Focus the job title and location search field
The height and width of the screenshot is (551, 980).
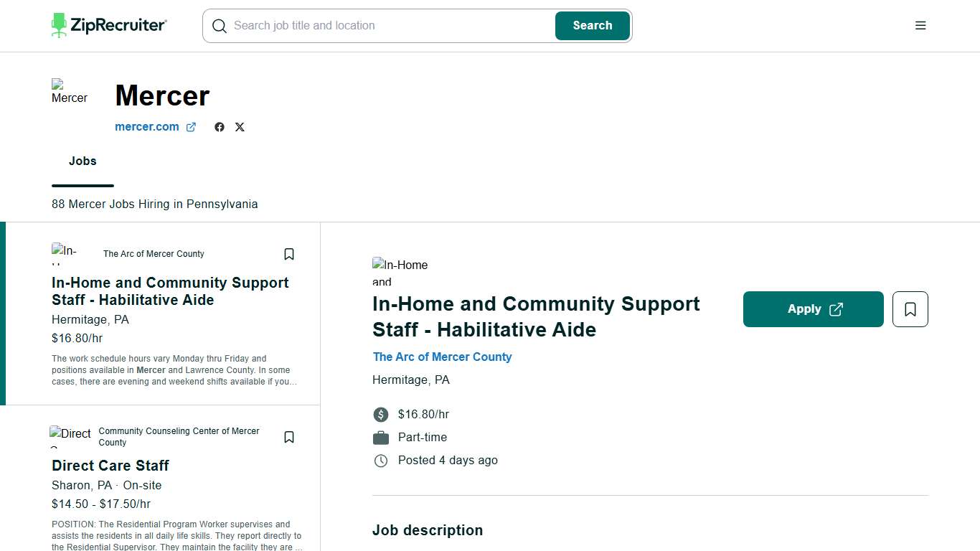(x=387, y=26)
